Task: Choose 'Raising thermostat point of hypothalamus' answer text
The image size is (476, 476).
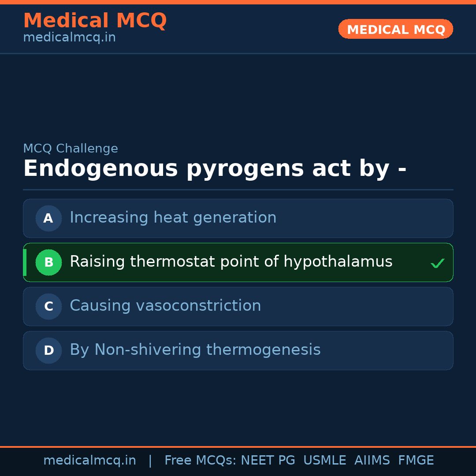Action: [x=231, y=262]
